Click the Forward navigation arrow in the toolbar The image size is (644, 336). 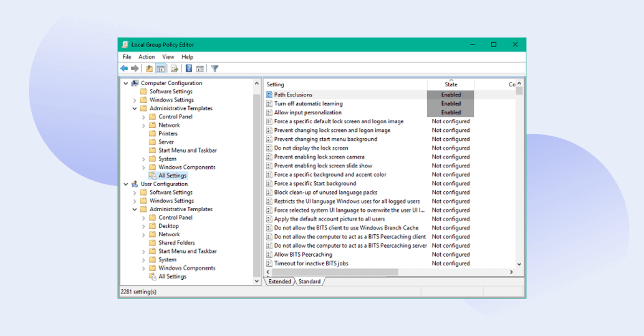point(134,68)
